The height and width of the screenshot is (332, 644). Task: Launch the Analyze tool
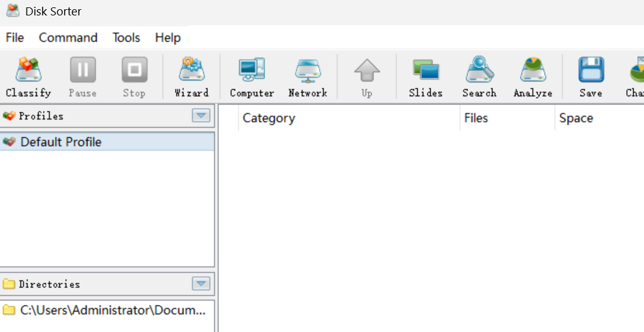tap(533, 77)
